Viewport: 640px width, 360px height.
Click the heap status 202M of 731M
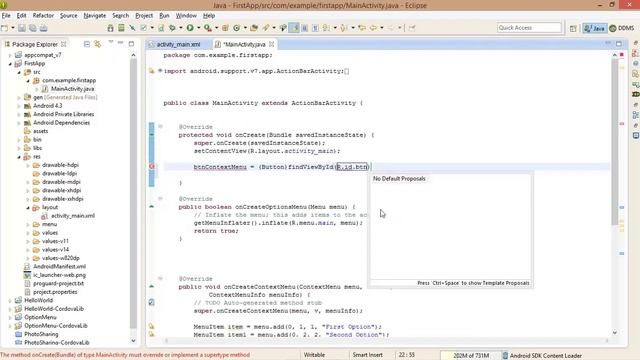[x=471, y=356]
